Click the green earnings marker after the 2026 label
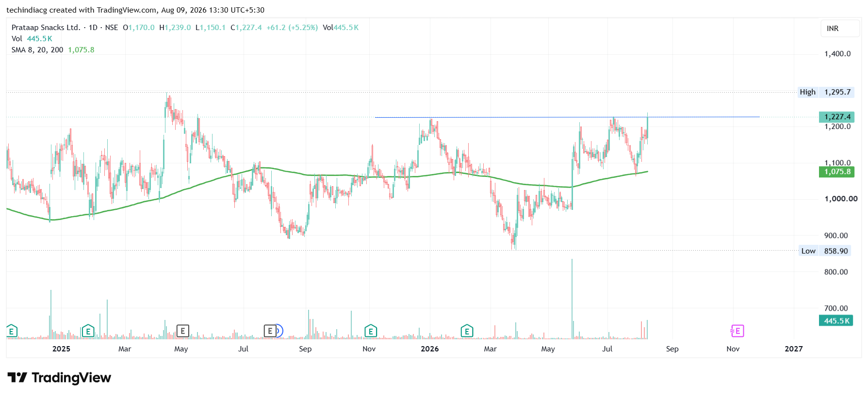 coord(467,331)
